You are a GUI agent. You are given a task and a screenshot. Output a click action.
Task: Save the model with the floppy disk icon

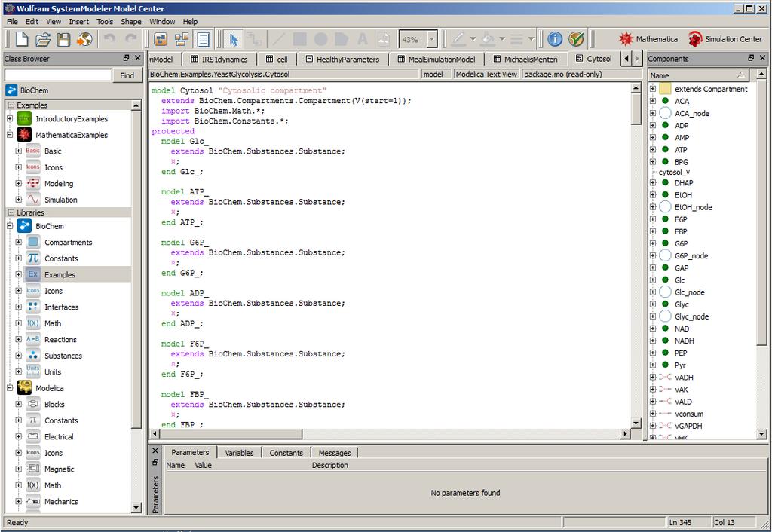[63, 39]
